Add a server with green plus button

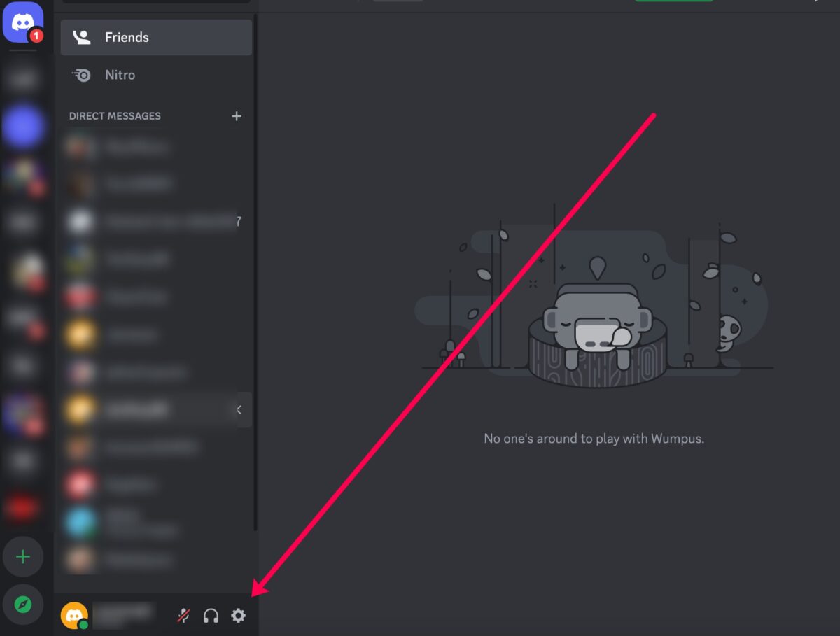(x=23, y=557)
